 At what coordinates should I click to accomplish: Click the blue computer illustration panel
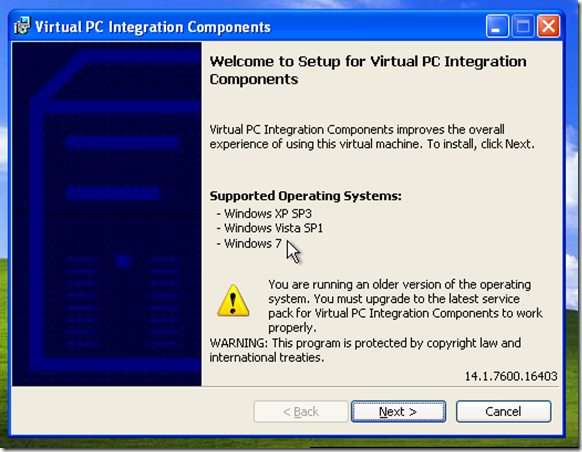pos(107,214)
